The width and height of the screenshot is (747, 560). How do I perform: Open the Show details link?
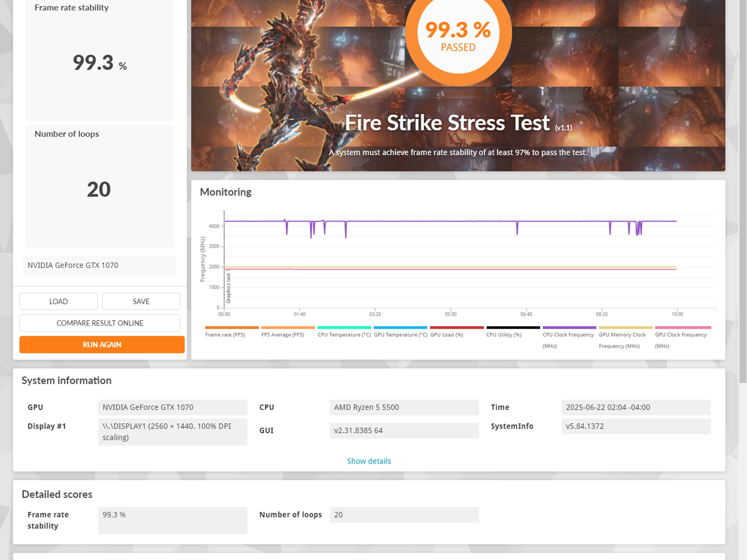(x=369, y=461)
